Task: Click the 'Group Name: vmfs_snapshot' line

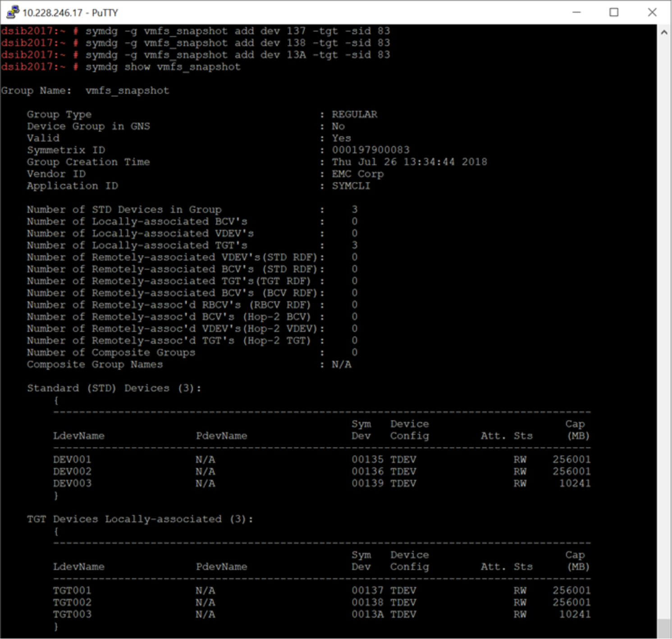Action: (x=85, y=91)
